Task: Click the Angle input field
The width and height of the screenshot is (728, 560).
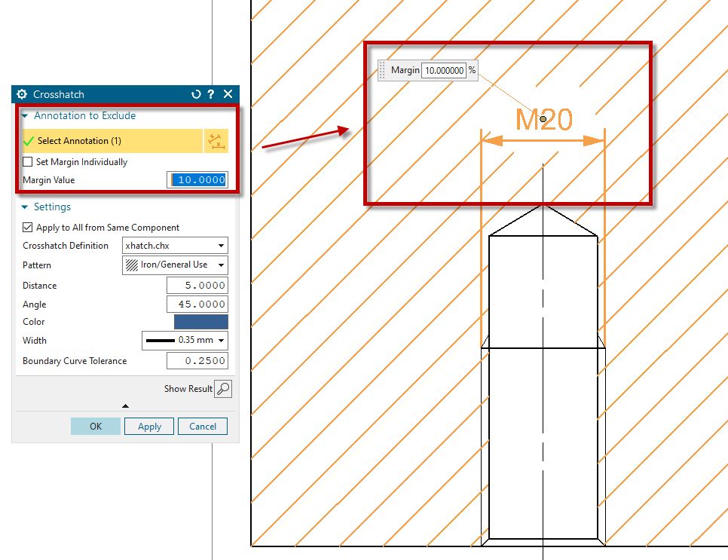Action: click(x=197, y=304)
